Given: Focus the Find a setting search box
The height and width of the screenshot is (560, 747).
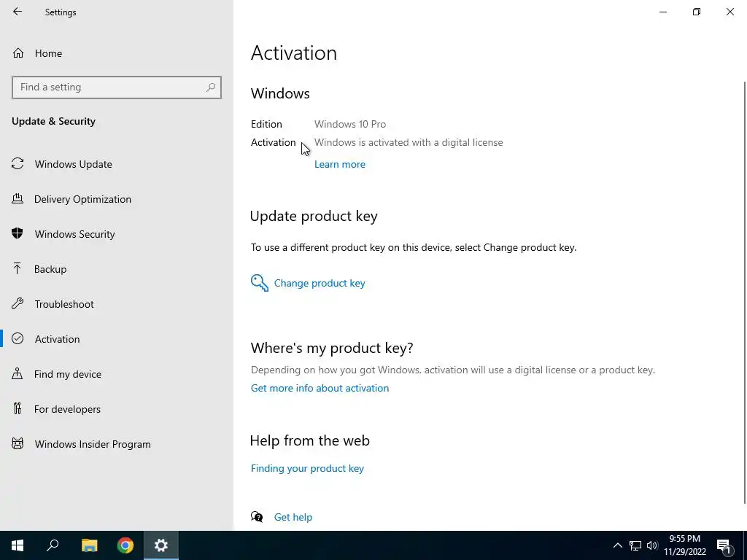Looking at the screenshot, I should pyautogui.click(x=117, y=87).
